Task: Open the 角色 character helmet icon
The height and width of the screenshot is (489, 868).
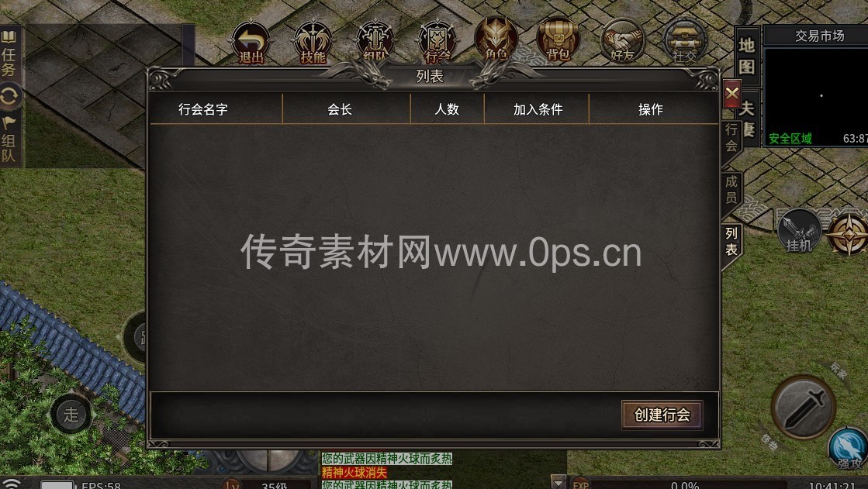Action: coord(496,39)
